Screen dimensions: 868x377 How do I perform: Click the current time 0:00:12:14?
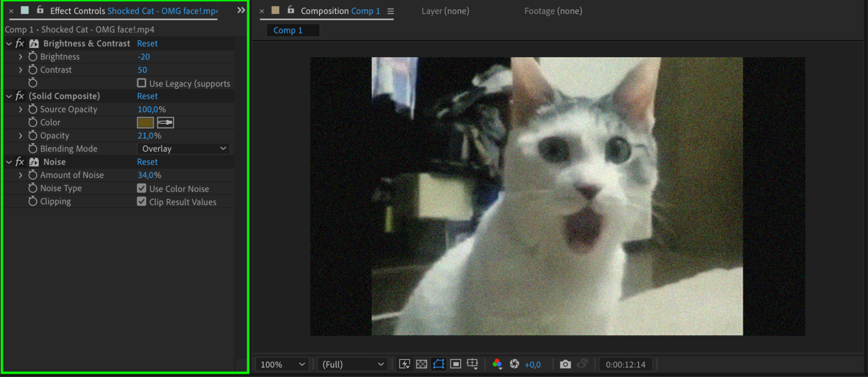626,364
